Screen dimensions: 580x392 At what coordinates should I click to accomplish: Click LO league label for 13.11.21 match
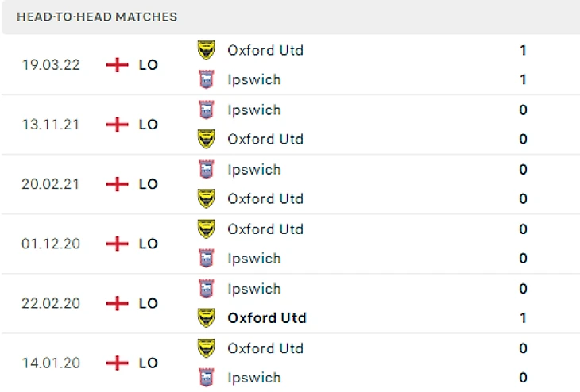[x=149, y=125]
